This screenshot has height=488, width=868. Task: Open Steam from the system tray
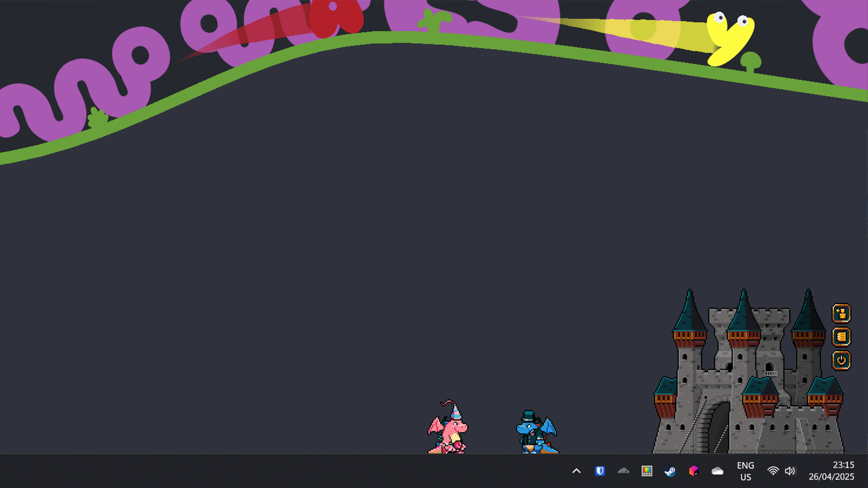tap(670, 471)
